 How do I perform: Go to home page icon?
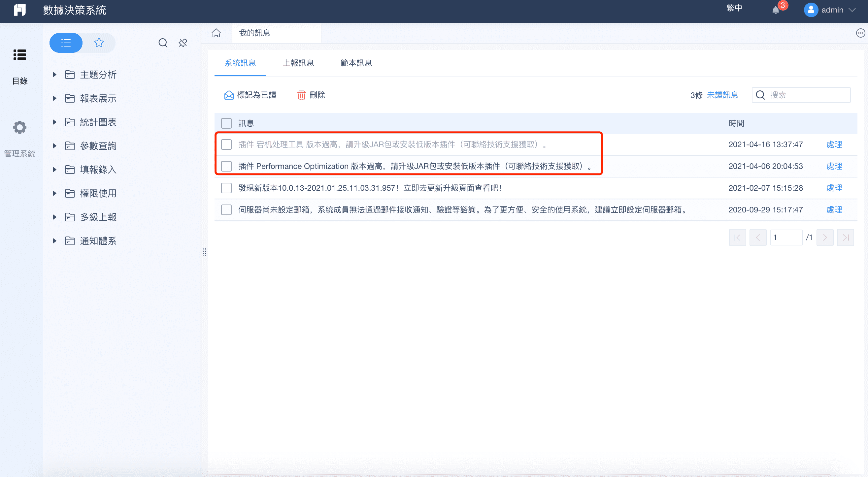pos(216,33)
